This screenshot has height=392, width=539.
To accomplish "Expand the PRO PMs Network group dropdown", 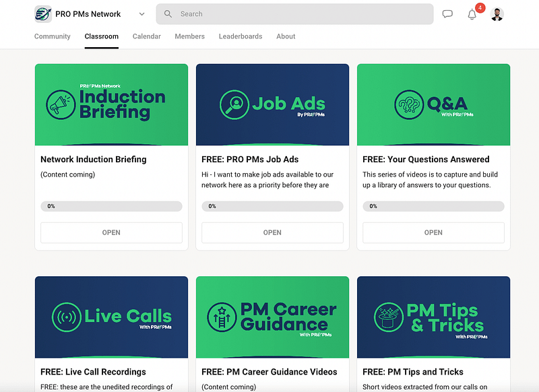I will point(141,14).
